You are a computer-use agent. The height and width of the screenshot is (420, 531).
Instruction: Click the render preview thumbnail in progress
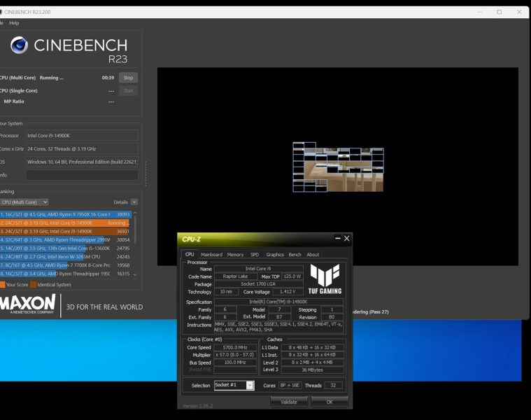[338, 167]
